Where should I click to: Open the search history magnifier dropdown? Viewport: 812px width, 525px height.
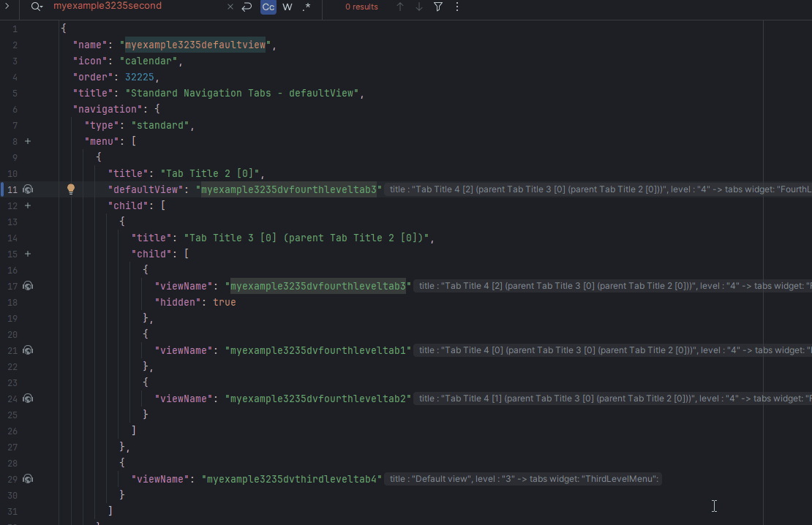pos(37,7)
